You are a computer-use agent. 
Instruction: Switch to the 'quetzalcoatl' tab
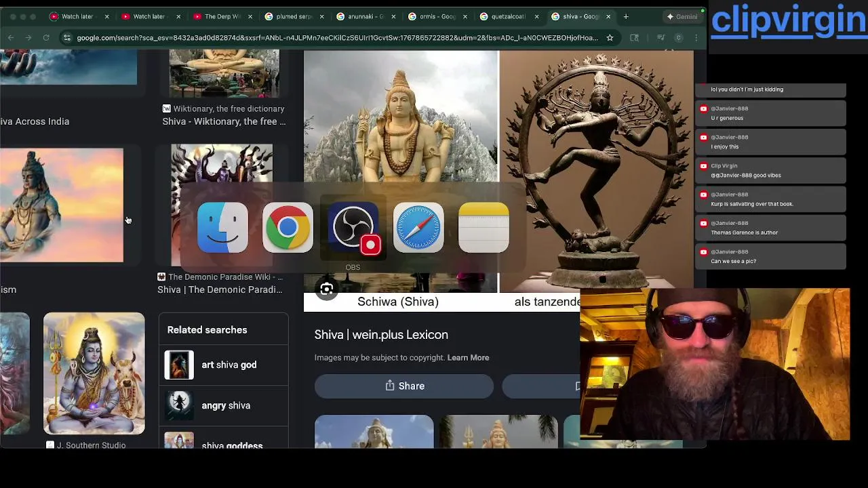click(x=507, y=16)
